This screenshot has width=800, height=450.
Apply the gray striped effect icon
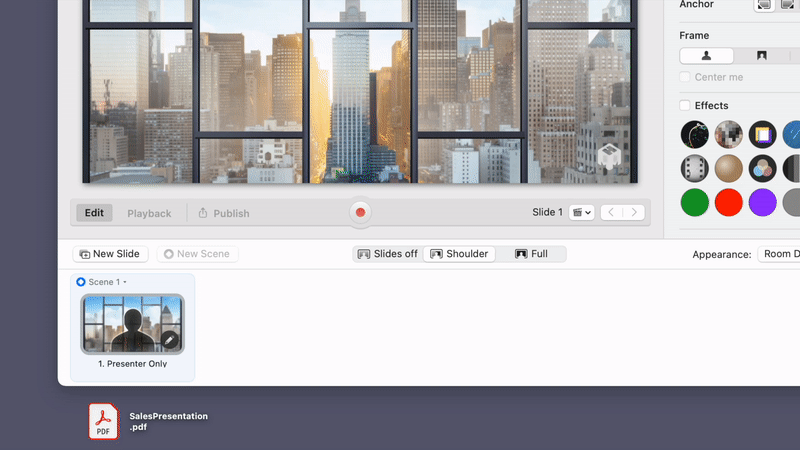click(x=792, y=168)
